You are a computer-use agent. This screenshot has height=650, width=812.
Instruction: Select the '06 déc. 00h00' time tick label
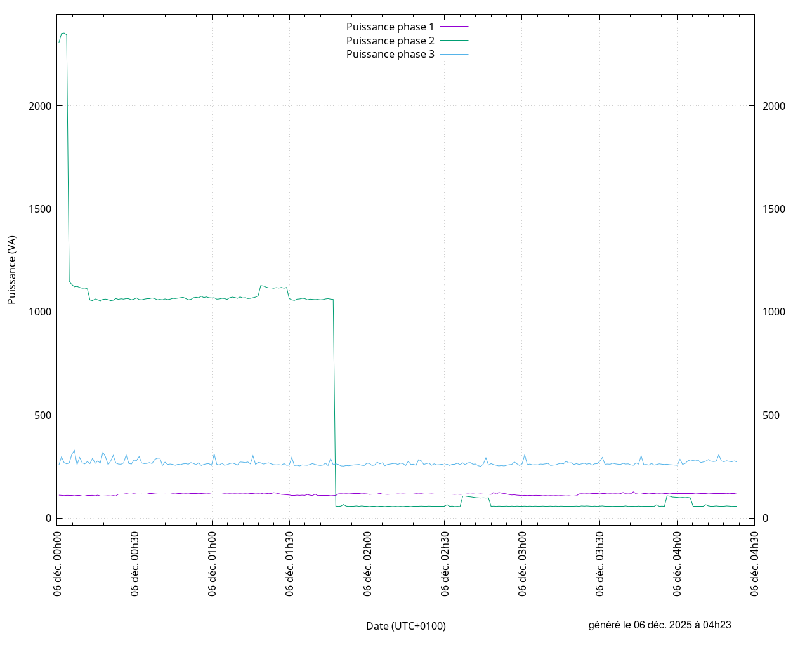58,564
